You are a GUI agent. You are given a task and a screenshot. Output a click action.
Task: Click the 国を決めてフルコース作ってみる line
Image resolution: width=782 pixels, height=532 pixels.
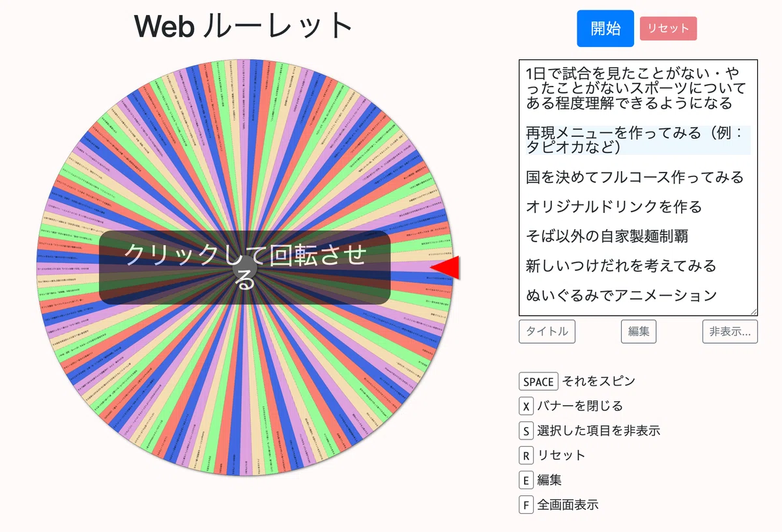[x=635, y=177]
